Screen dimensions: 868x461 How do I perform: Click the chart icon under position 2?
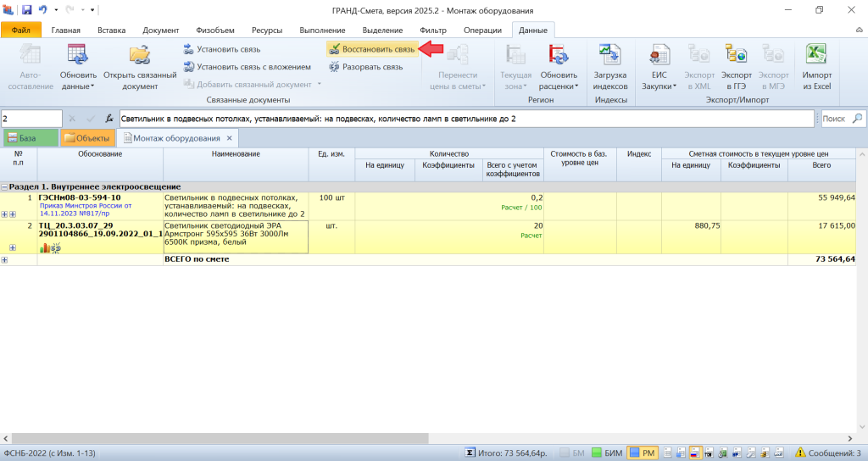click(45, 247)
